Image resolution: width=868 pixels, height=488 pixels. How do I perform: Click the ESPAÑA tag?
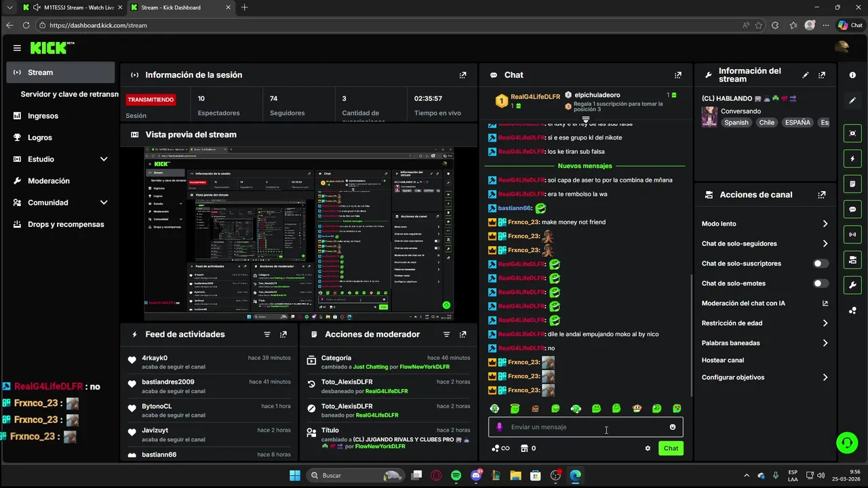tap(797, 123)
